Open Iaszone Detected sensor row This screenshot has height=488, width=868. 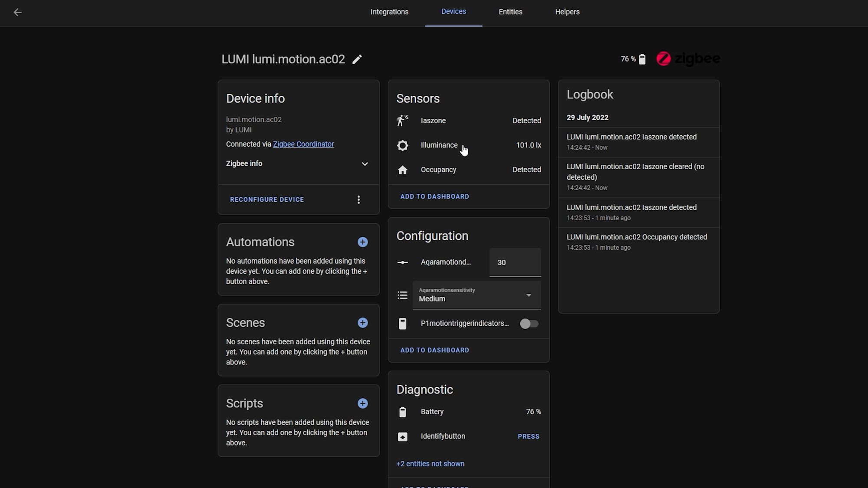[469, 121]
